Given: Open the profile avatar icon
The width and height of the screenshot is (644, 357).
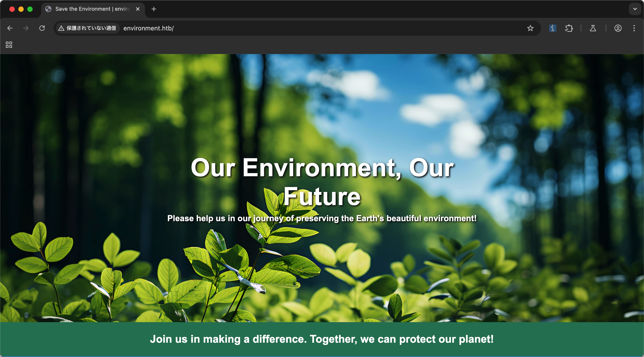Looking at the screenshot, I should [x=618, y=28].
